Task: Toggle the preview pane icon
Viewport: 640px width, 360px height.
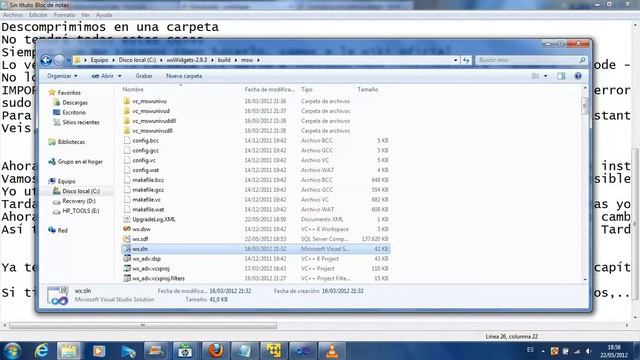Action: [561, 76]
